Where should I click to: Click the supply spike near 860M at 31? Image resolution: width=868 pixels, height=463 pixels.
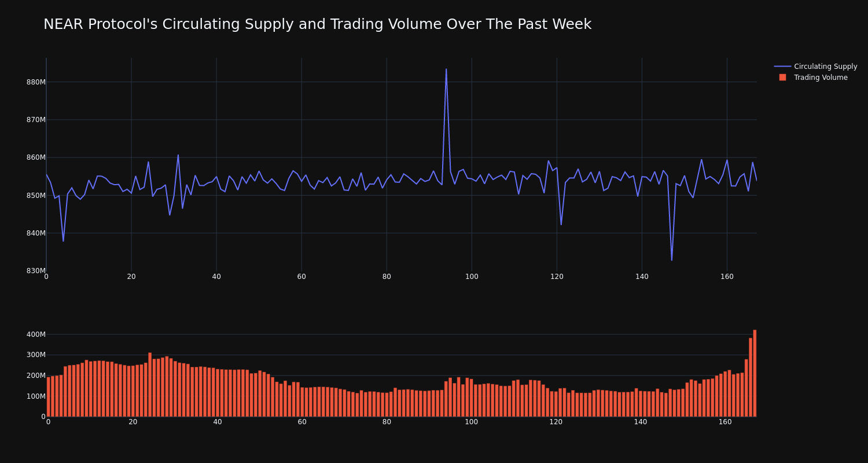[178, 155]
